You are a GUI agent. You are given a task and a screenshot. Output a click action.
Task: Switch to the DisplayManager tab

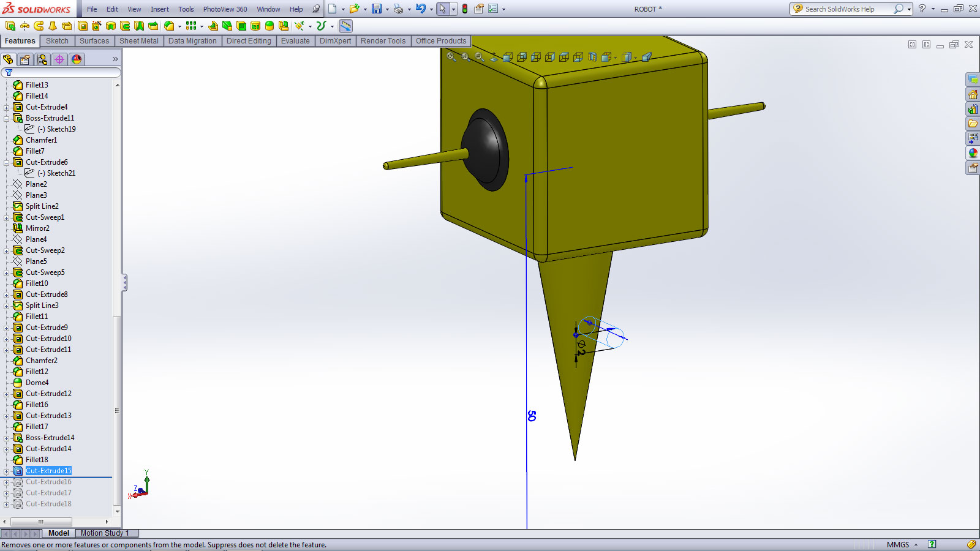coord(76,59)
